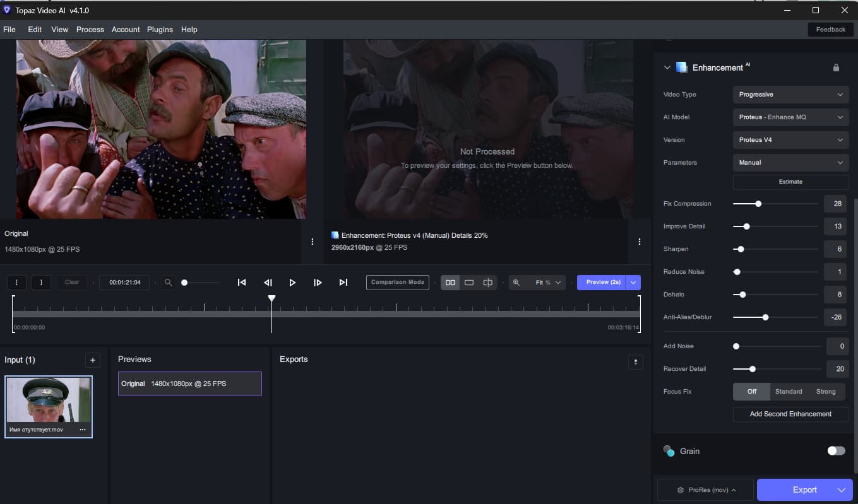Screen dimensions: 858x504
Task: Open the AI Model dropdown
Action: click(790, 117)
